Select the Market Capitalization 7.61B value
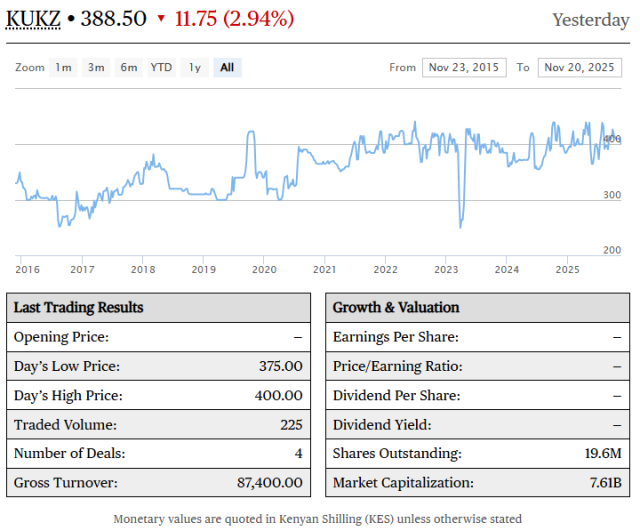 [x=603, y=482]
